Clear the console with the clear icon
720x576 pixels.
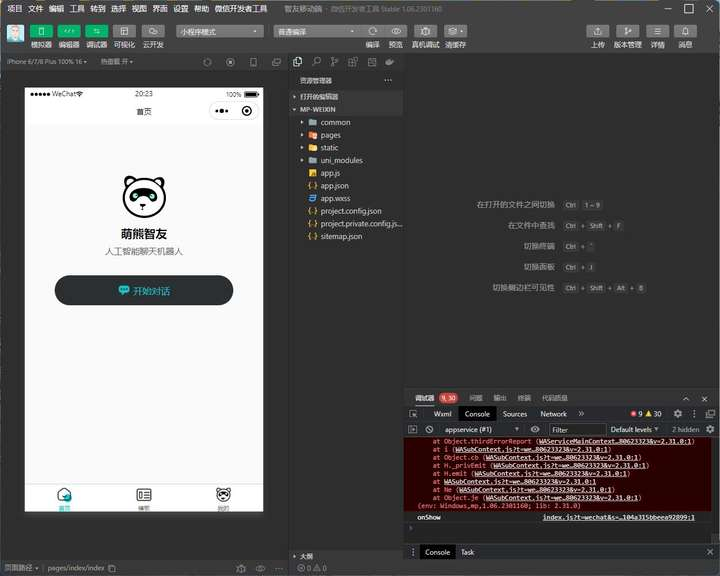click(429, 430)
